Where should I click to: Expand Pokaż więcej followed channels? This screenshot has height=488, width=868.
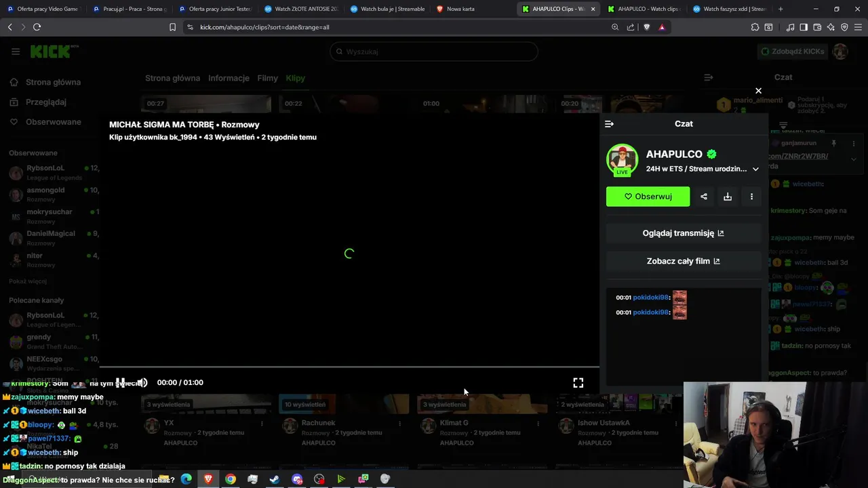[x=28, y=281]
